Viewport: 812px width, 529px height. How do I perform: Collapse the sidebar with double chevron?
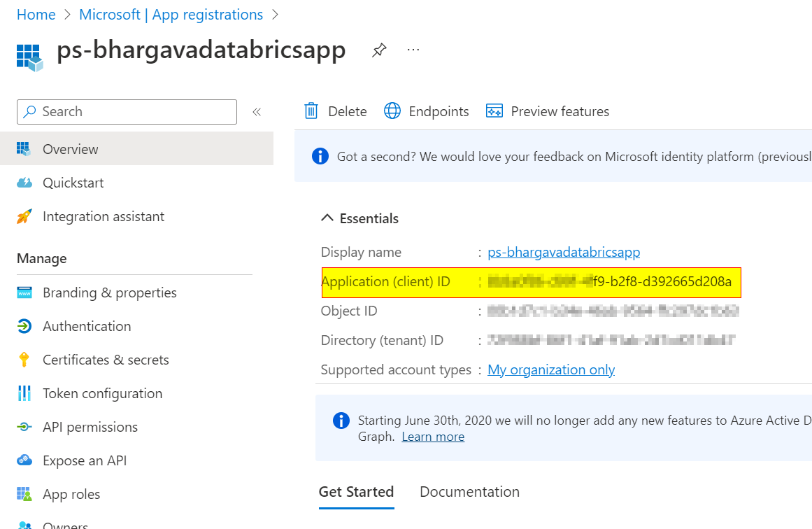(257, 112)
